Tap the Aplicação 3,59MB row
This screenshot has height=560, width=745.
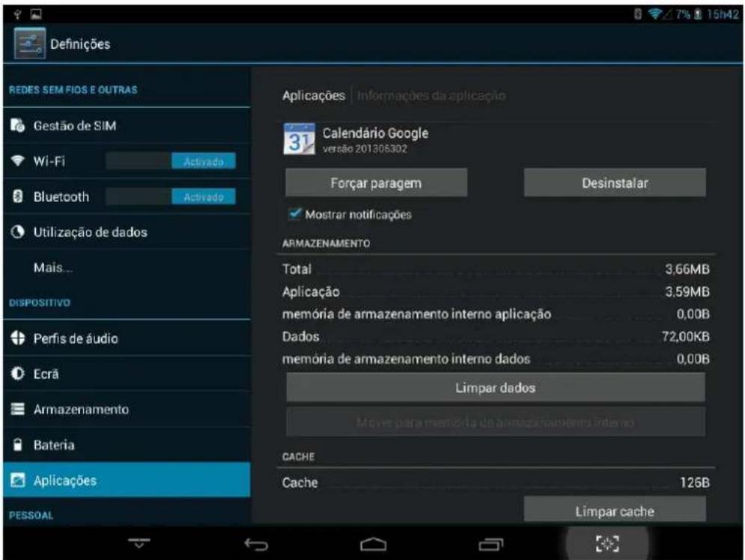(x=496, y=291)
